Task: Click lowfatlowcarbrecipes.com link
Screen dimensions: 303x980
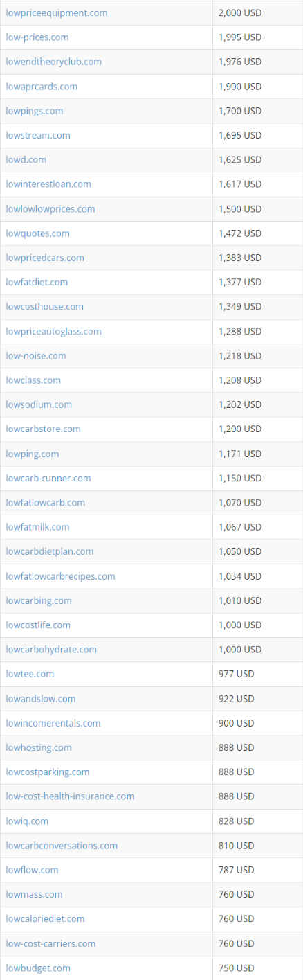Action: (61, 576)
